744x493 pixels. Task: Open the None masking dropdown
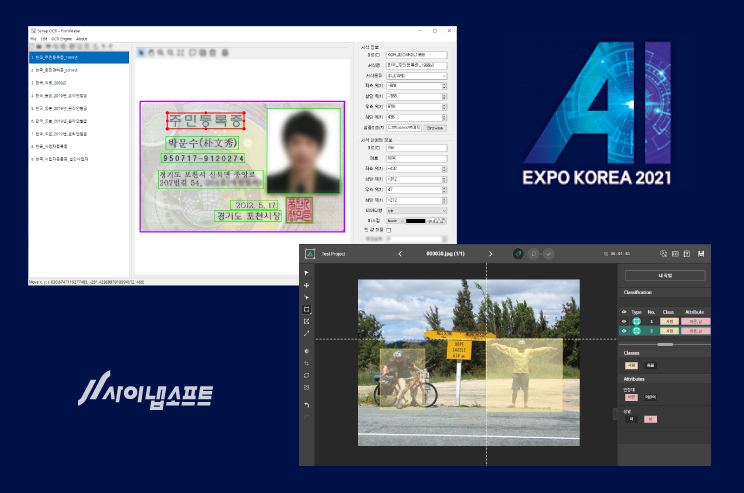[396, 221]
